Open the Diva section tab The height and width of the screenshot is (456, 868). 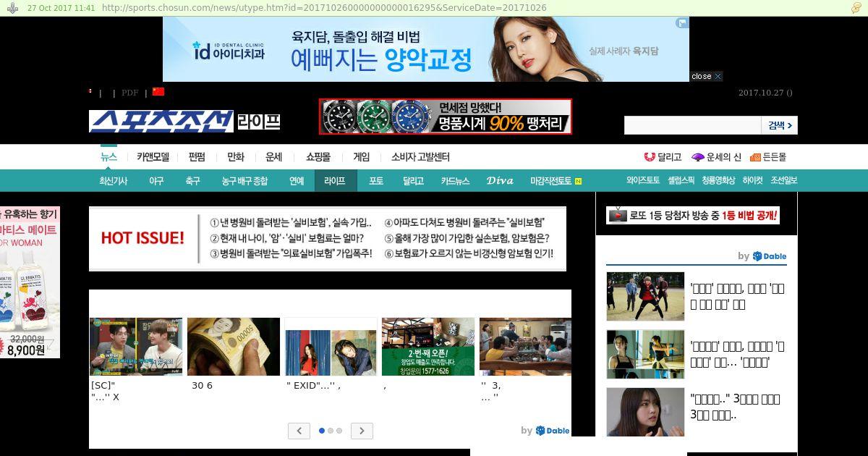[500, 181]
